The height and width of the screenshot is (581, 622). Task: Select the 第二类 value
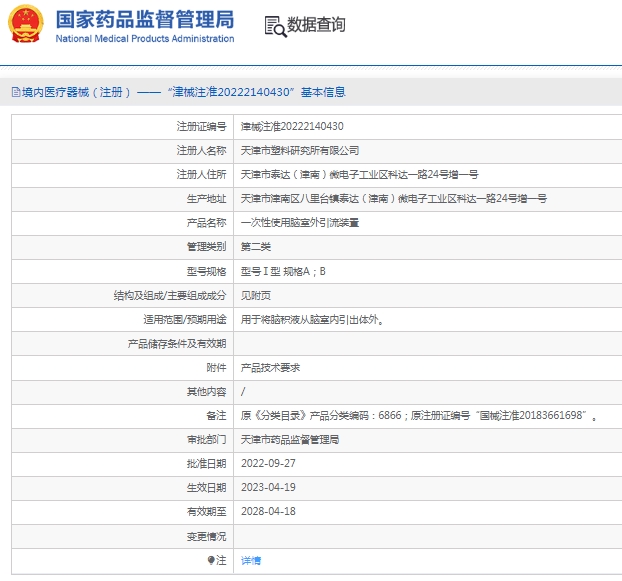[256, 247]
